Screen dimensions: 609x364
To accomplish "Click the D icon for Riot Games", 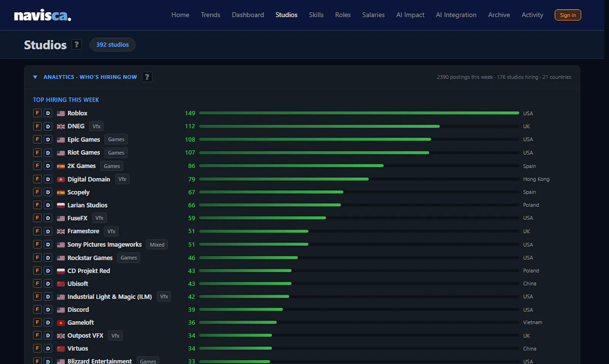I will tap(48, 153).
